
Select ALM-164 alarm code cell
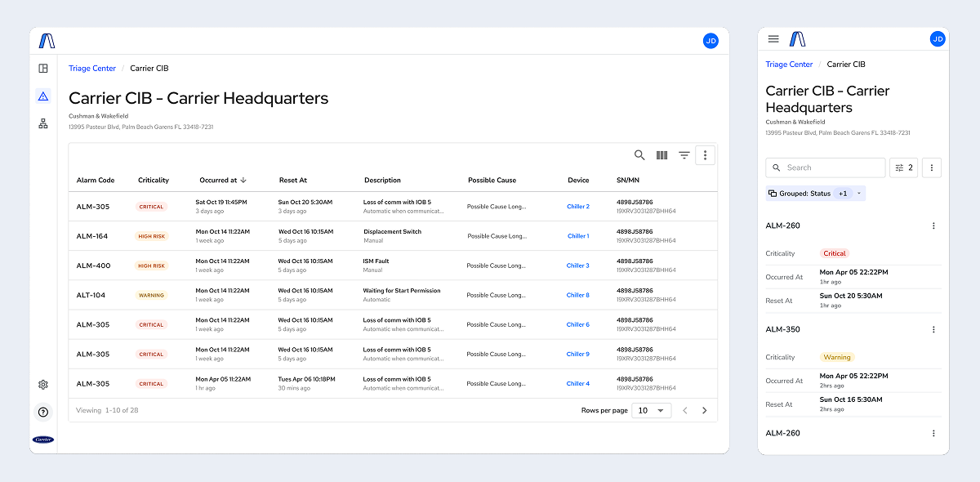[x=92, y=236]
